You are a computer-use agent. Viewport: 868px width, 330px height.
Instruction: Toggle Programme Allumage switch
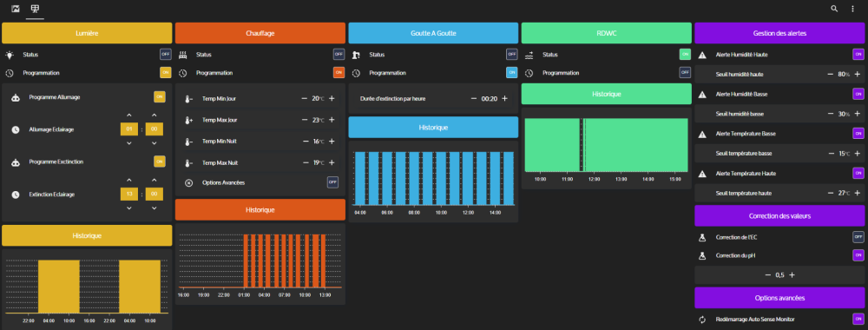(160, 97)
